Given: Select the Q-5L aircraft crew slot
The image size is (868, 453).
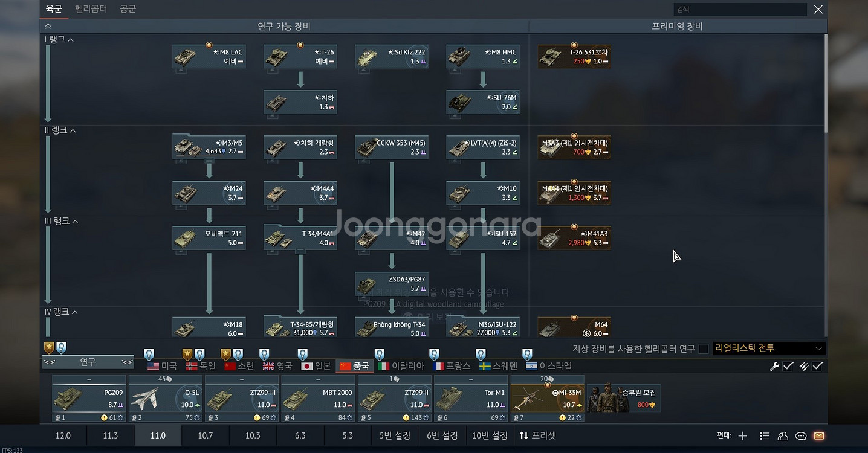Looking at the screenshot, I should [165, 399].
